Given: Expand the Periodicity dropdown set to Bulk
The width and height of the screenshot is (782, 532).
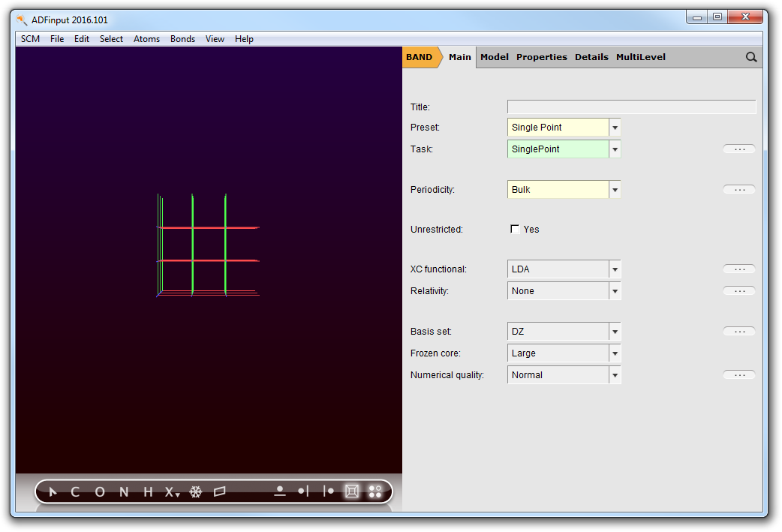Looking at the screenshot, I should click(x=564, y=190).
